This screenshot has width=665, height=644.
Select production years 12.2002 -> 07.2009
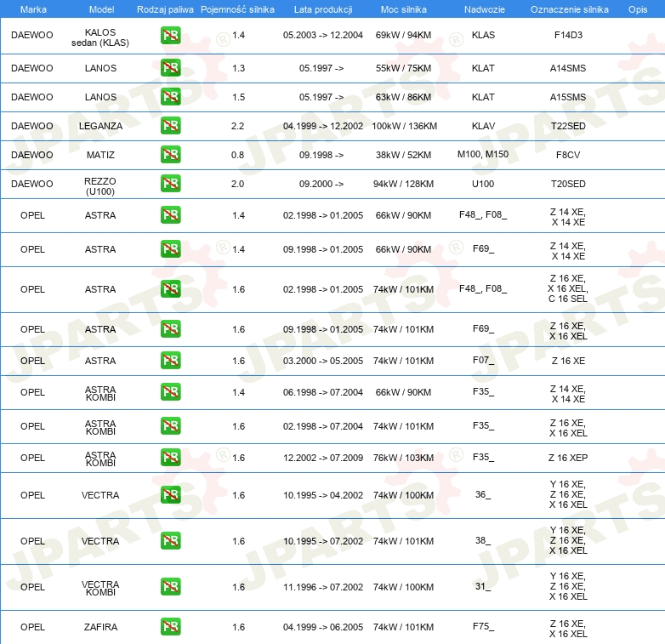click(x=323, y=458)
